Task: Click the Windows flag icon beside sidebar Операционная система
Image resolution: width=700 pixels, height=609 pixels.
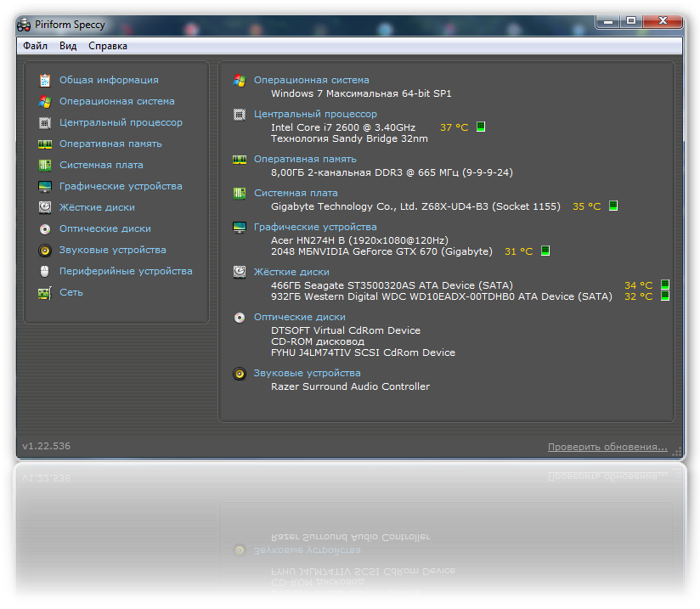Action: [45, 101]
